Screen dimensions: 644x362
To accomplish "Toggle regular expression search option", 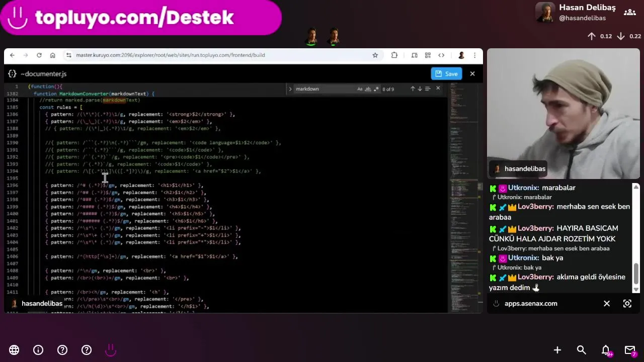I will (376, 89).
